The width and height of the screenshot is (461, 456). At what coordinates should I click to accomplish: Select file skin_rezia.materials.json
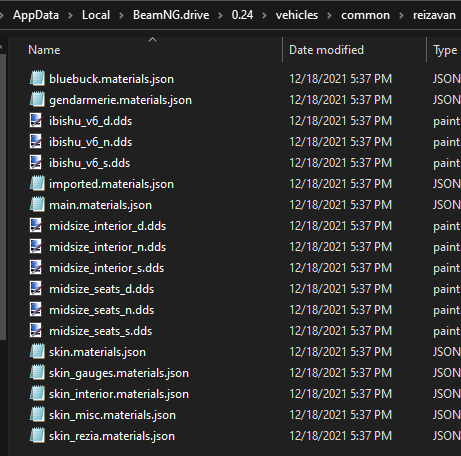[112, 436]
